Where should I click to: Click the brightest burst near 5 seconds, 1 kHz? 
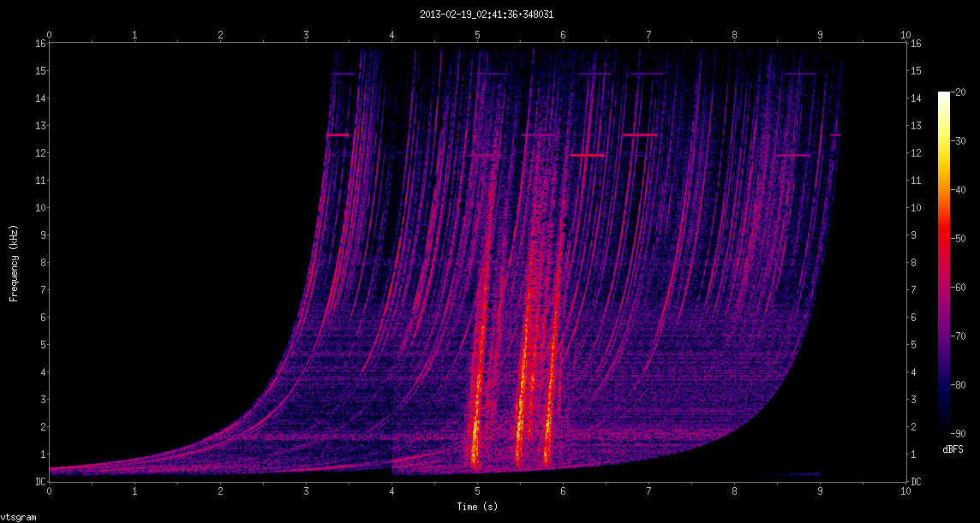pos(475,445)
